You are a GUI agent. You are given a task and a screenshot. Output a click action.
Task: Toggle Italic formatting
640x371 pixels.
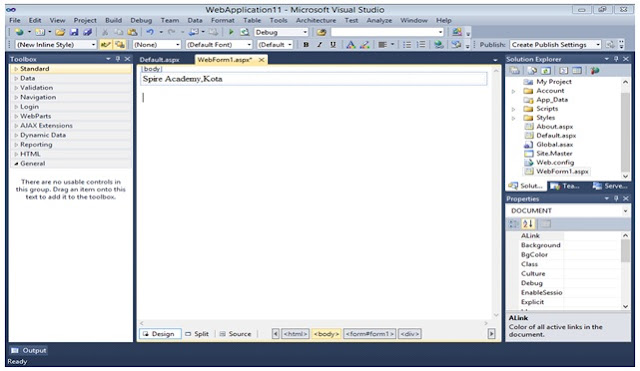coord(319,44)
